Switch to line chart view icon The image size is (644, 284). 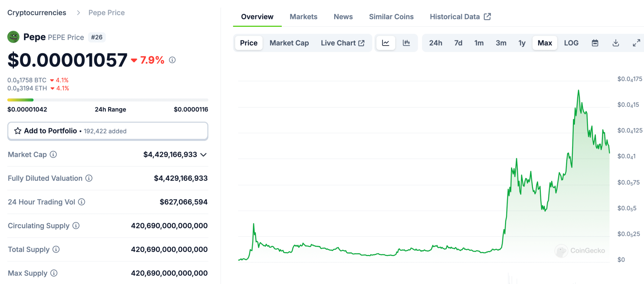(x=386, y=43)
